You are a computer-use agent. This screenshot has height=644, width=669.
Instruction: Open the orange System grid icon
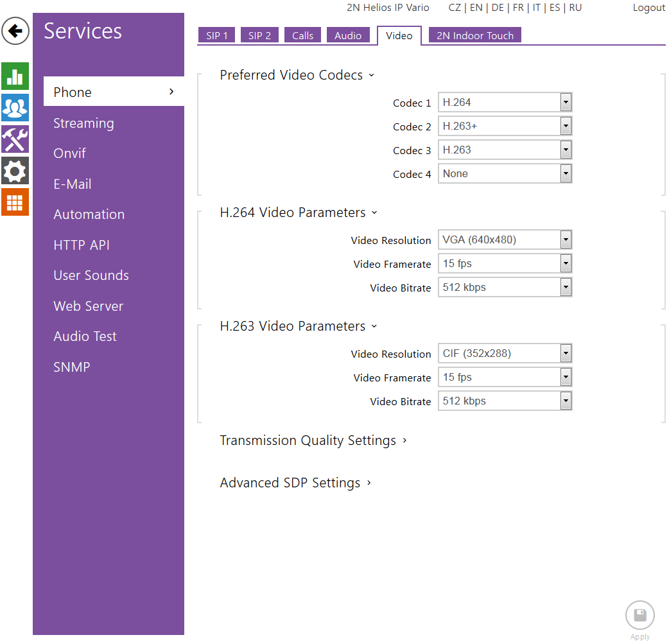coord(15,202)
